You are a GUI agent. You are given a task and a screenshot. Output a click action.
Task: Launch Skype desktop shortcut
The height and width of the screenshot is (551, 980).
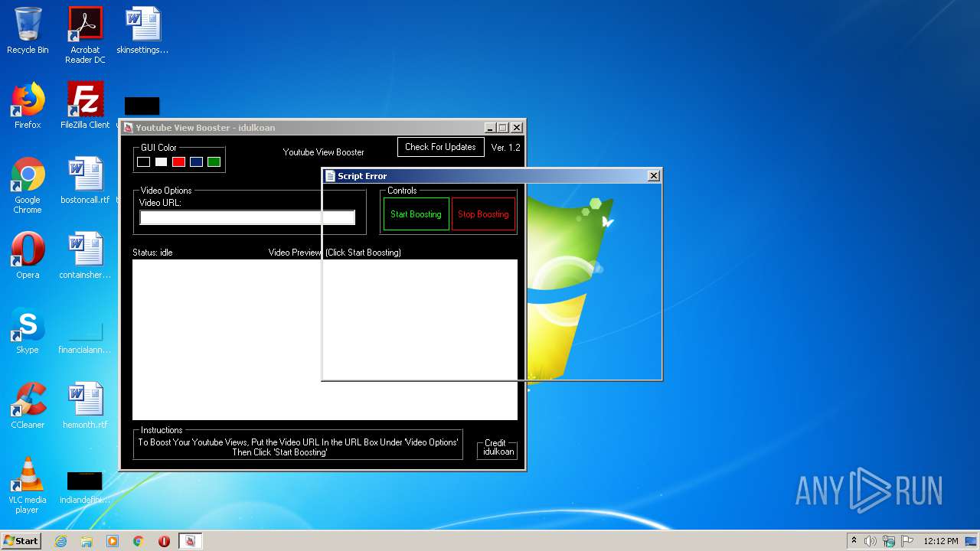[28, 331]
